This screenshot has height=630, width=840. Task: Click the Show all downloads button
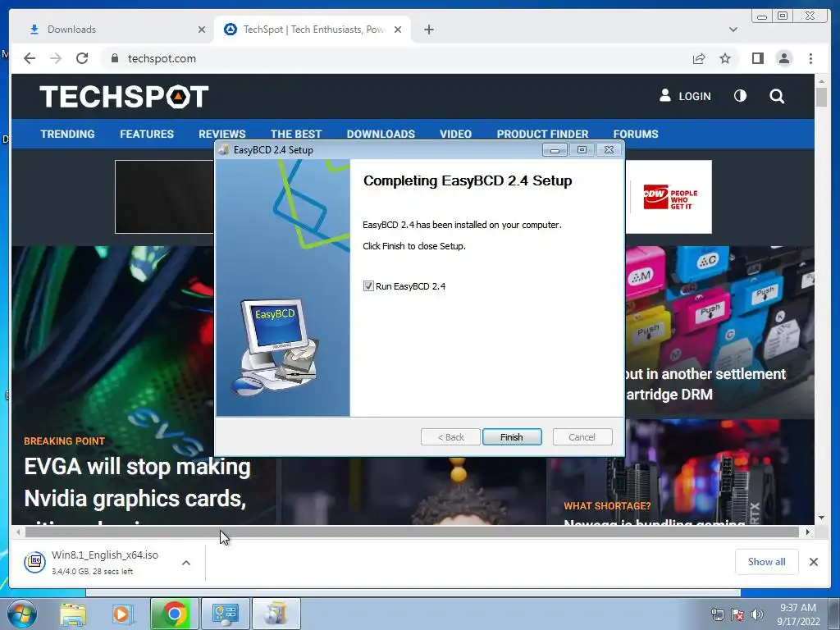pos(767,561)
